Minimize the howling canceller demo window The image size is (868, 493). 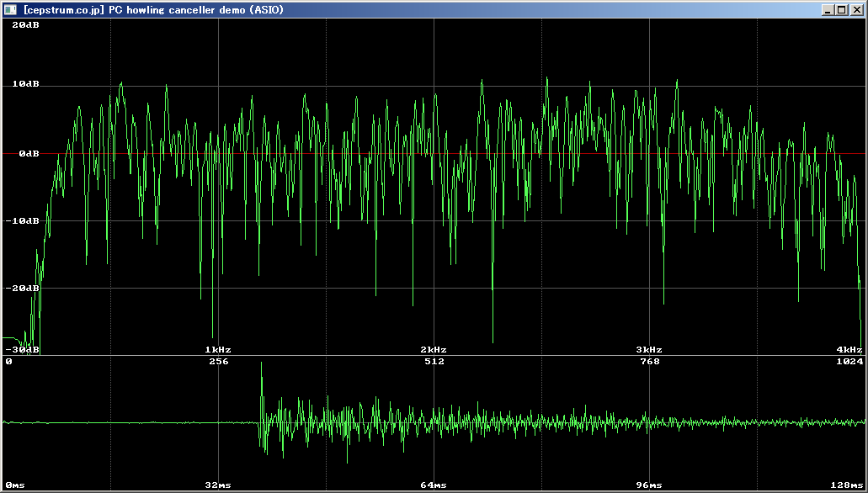[x=828, y=9]
